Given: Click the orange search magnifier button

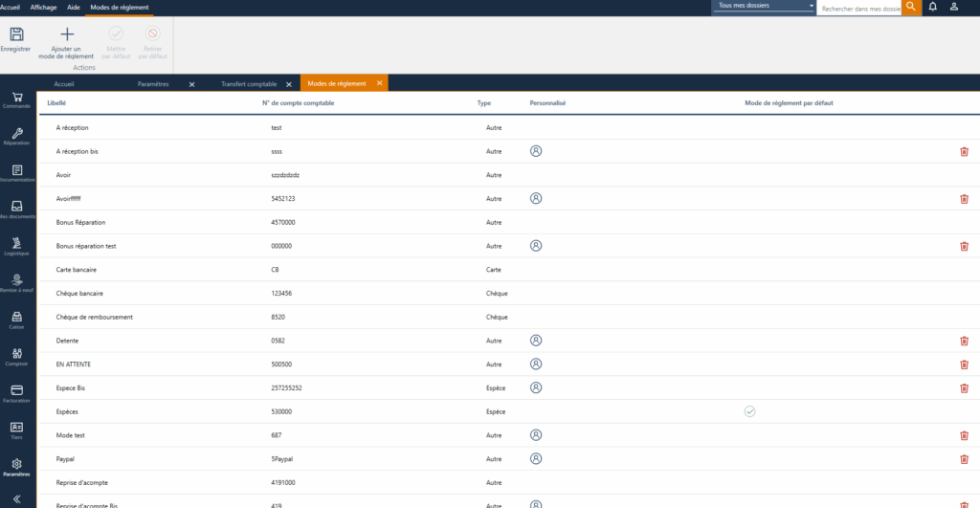Looking at the screenshot, I should (911, 7).
